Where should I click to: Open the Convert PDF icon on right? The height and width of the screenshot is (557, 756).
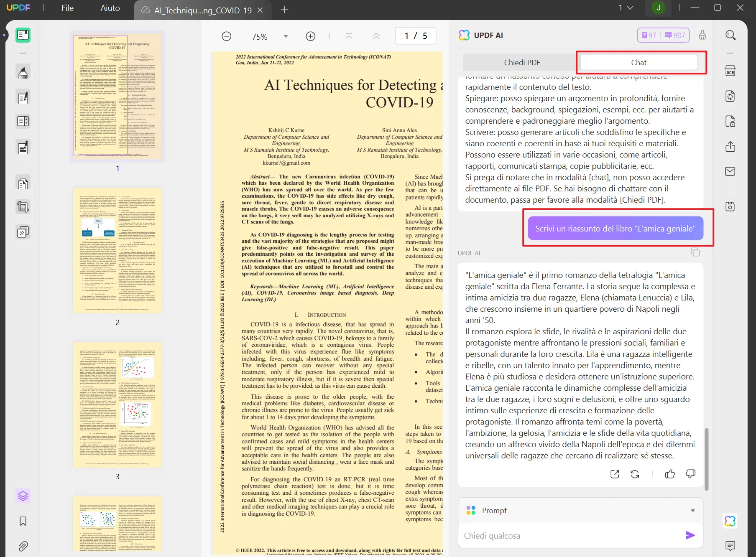(x=730, y=96)
